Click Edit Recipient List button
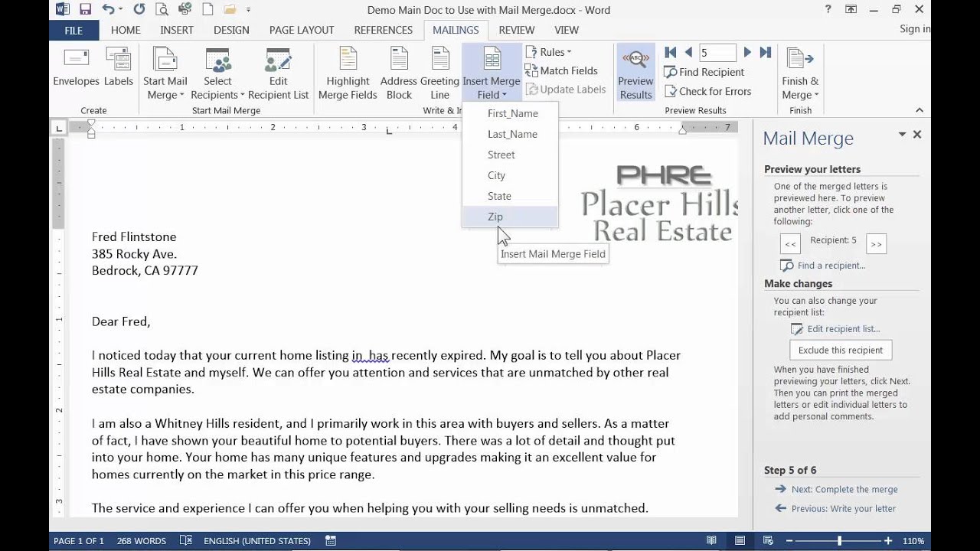The height and width of the screenshot is (551, 980). pos(278,74)
